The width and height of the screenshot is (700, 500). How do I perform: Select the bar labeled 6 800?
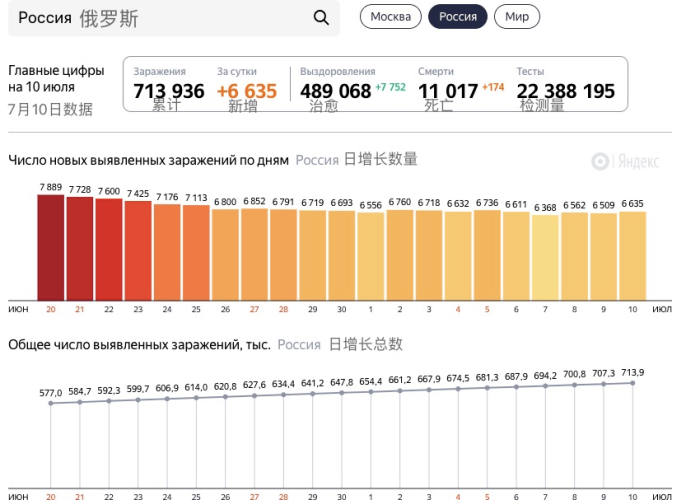(x=225, y=255)
